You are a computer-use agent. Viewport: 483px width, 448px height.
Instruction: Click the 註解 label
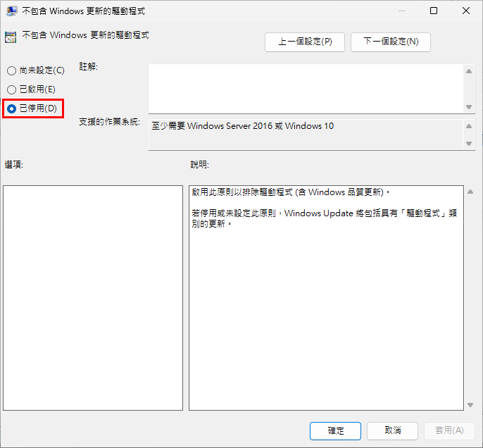(x=89, y=66)
